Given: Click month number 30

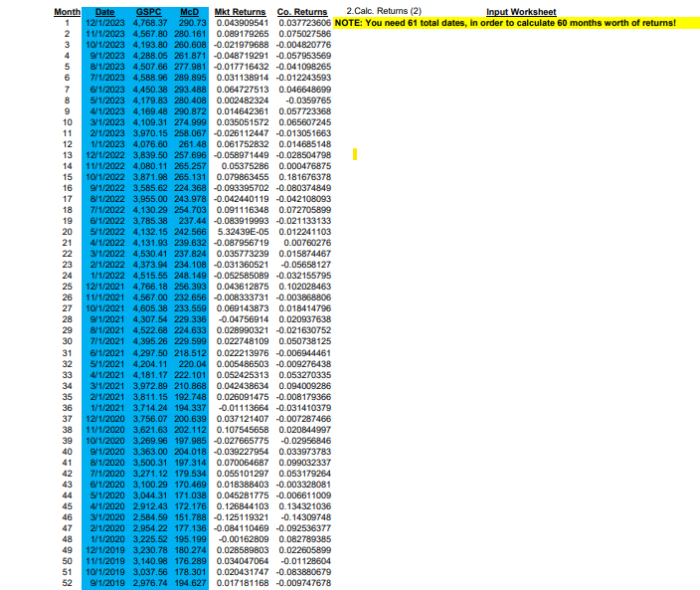Looking at the screenshot, I should click(67, 341).
